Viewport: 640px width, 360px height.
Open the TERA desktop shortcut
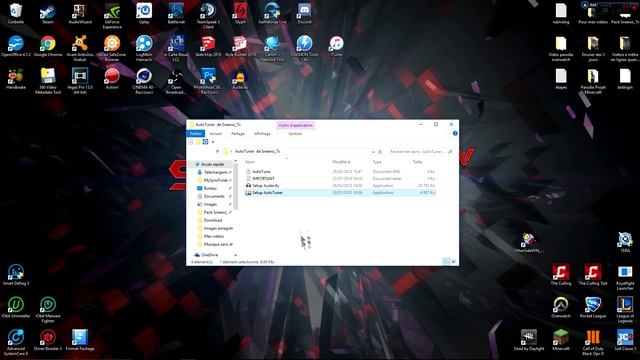(x=625, y=242)
